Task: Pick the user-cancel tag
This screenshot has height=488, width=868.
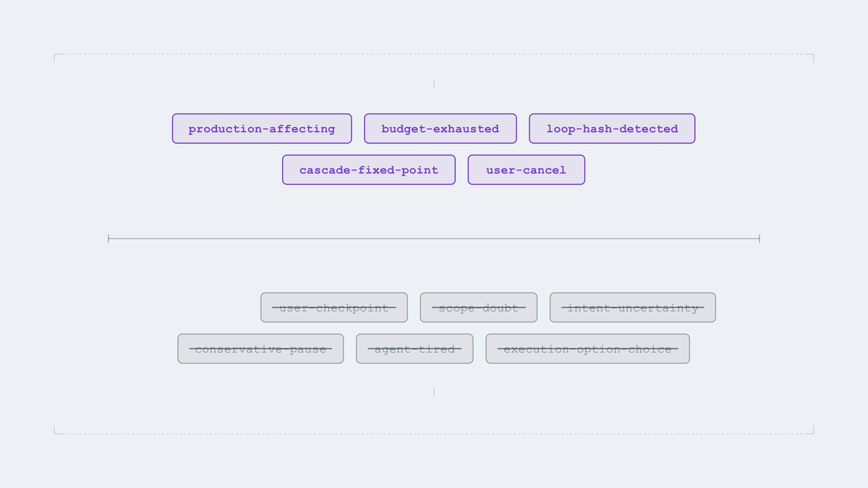Action: [527, 170]
